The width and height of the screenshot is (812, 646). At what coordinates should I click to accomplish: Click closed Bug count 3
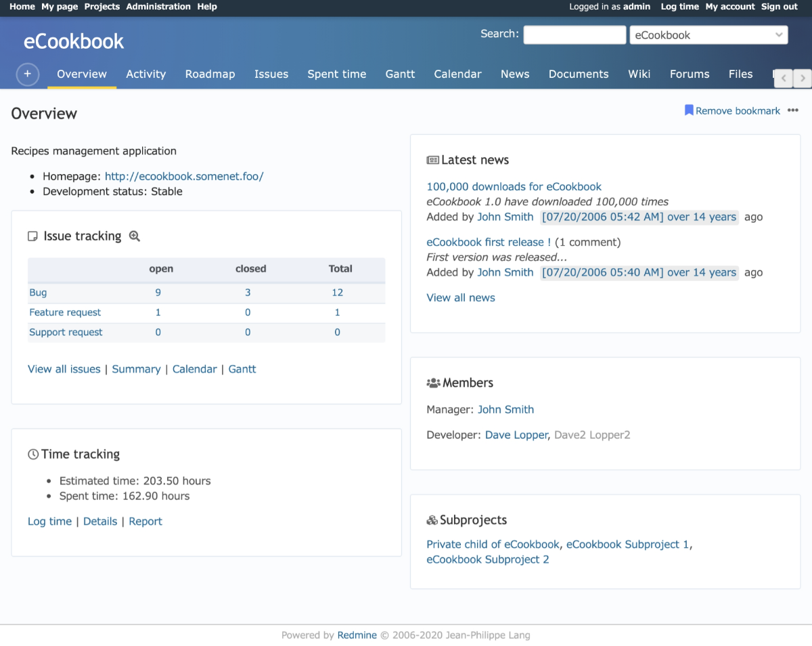tap(248, 293)
